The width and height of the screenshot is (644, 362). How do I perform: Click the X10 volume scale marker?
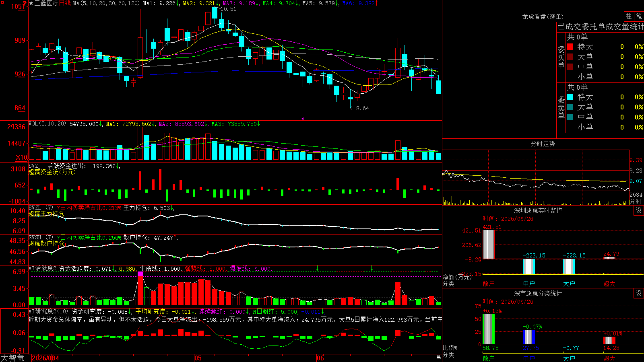(21, 157)
